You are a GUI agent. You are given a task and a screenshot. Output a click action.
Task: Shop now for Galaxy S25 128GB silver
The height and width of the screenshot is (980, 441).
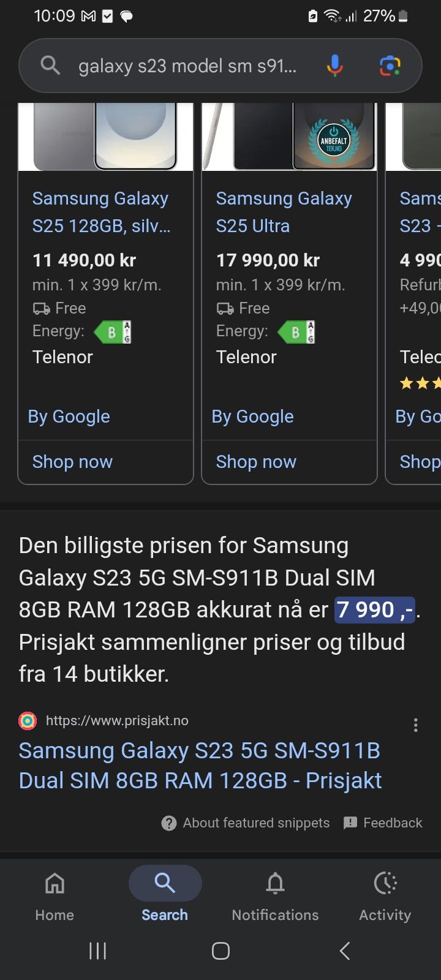[x=72, y=462]
